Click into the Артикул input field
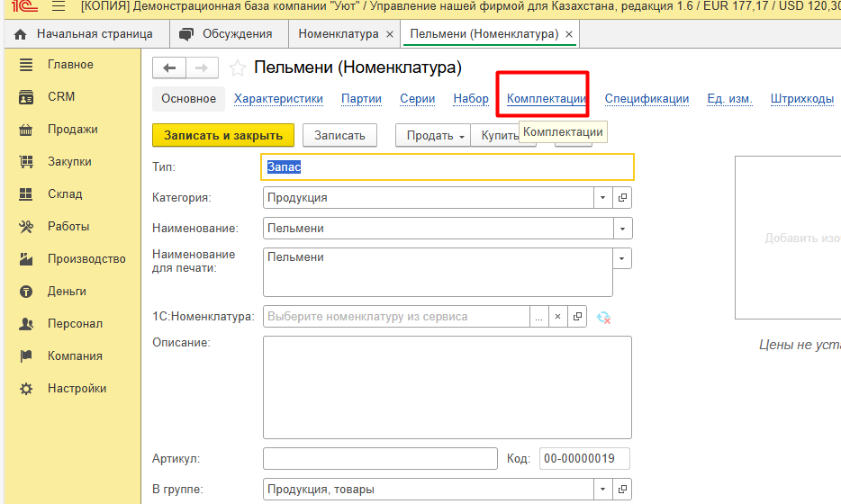Image resolution: width=841 pixels, height=504 pixels. click(380, 459)
